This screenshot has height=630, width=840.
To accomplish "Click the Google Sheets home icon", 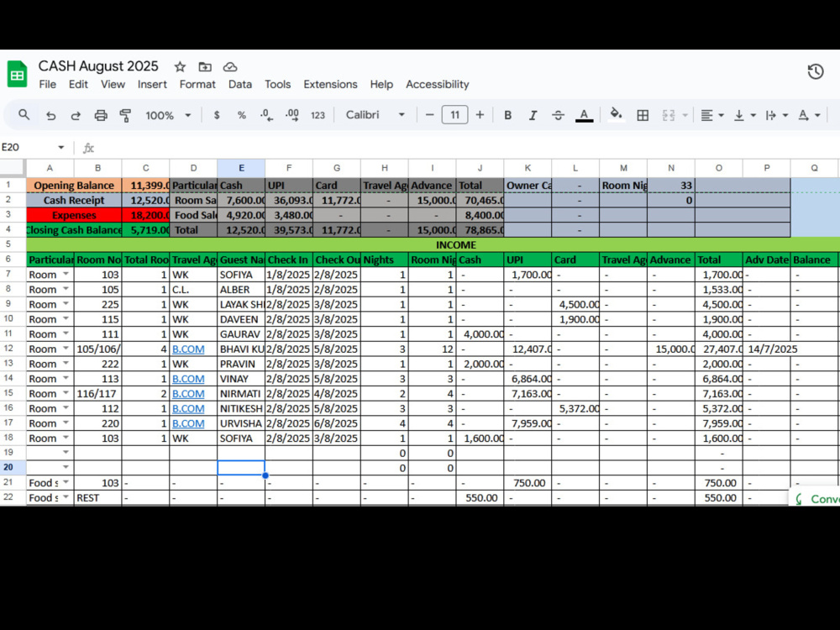I will coord(17,75).
